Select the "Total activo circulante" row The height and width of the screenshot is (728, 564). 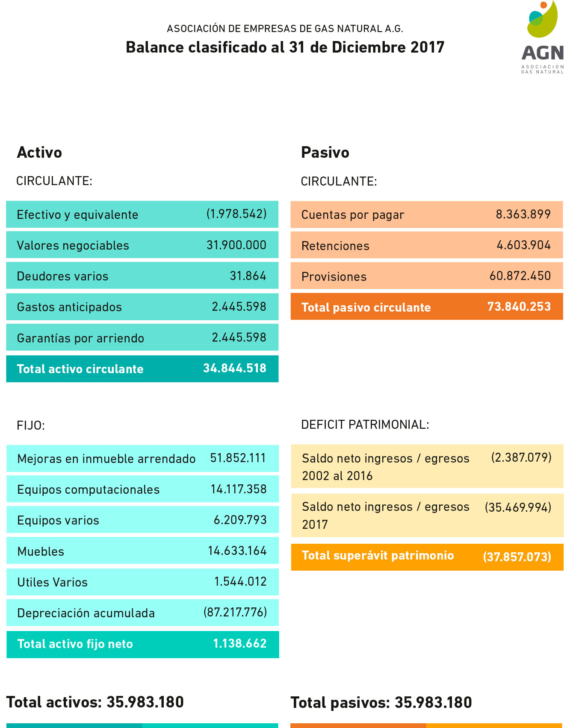(x=142, y=368)
